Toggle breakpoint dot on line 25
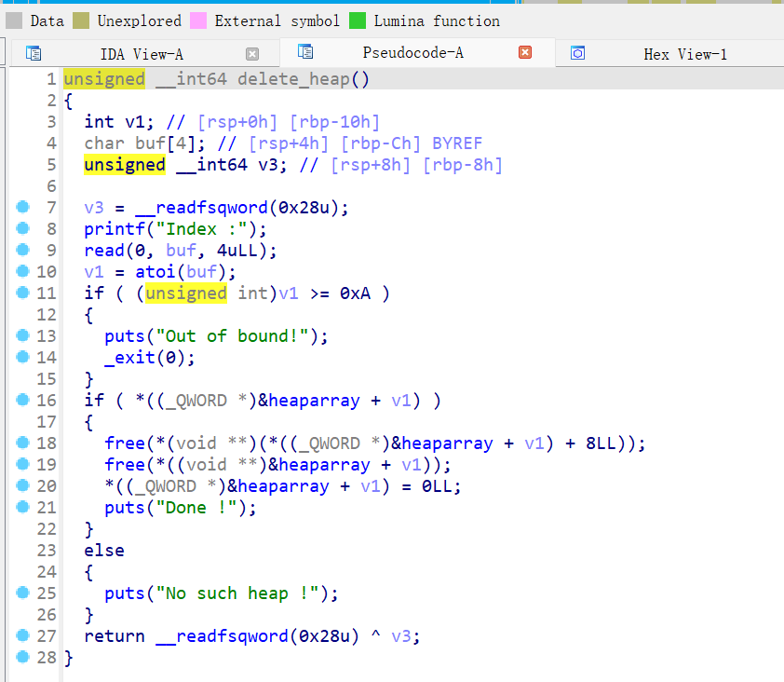This screenshot has width=784, height=682. 23,593
